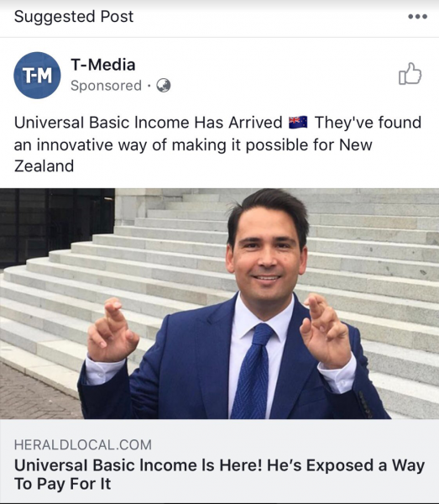Click the HERALDLOCAL.COM domain text

83,445
